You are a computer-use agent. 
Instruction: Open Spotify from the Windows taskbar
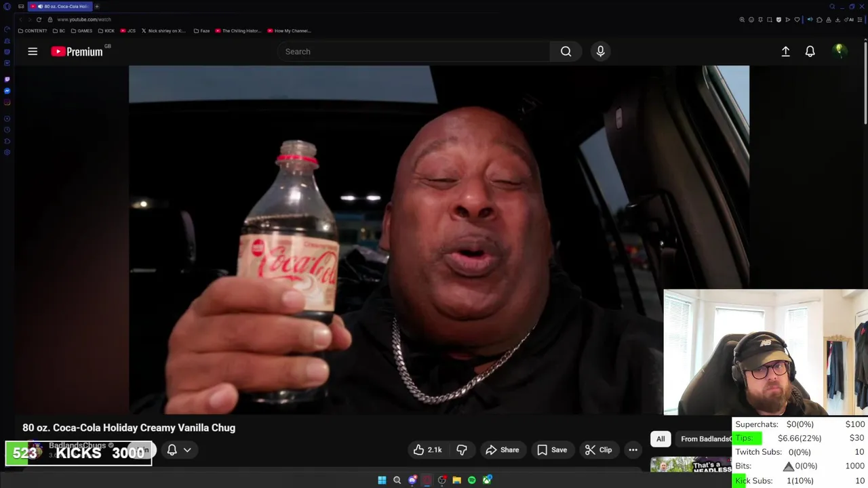point(472,481)
